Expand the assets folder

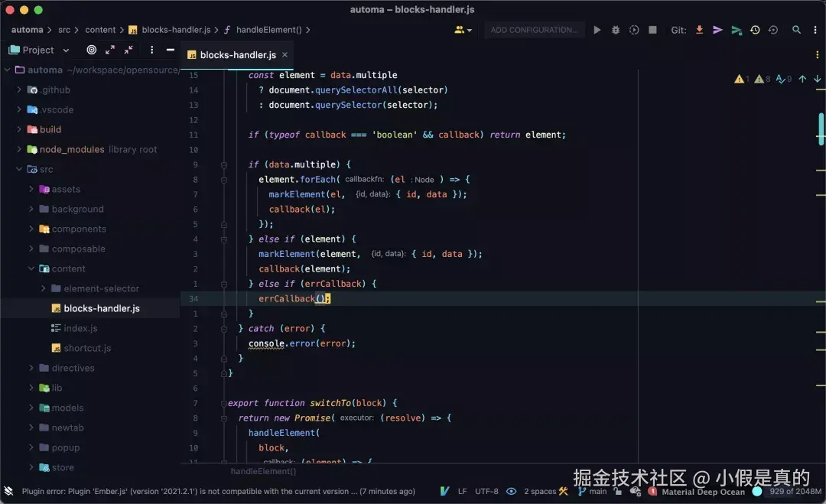tap(31, 189)
